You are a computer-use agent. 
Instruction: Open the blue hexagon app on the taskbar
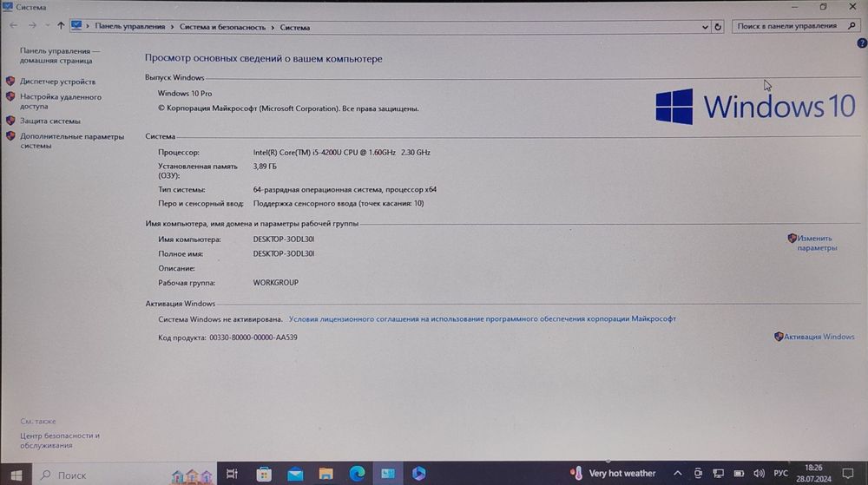point(419,474)
